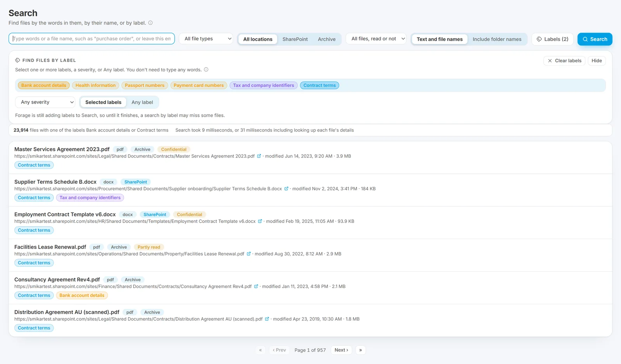Open Distribution Agreement AU (scanned).pdf result title
The width and height of the screenshot is (621, 364).
click(x=67, y=312)
